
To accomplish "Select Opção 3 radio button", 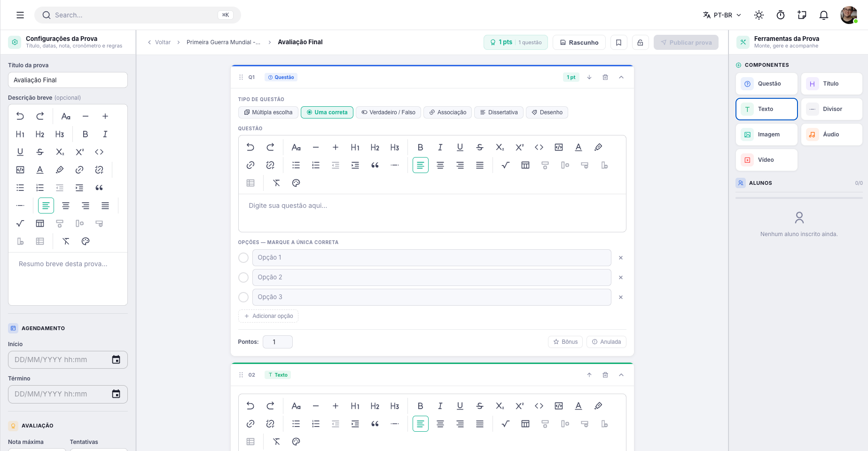I will point(243,297).
